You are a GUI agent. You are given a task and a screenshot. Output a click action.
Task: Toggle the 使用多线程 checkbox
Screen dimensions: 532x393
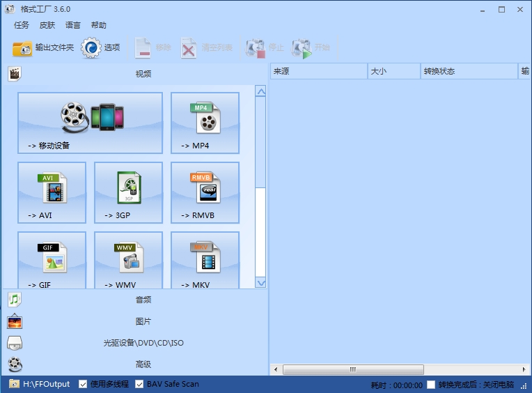pyautogui.click(x=84, y=384)
